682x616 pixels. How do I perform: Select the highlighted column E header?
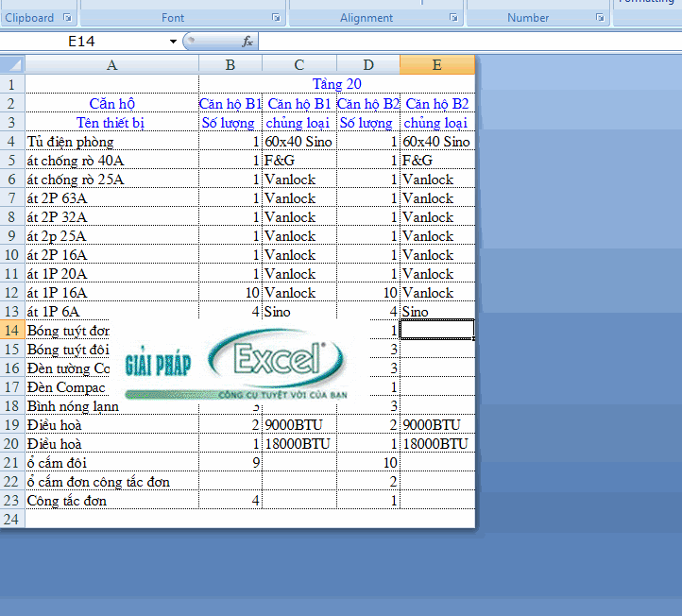[x=436, y=64]
